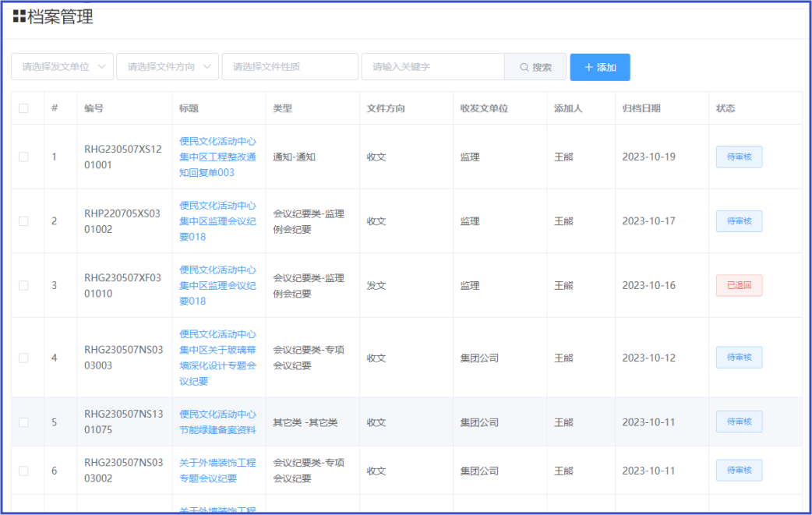Click 待审核 status tag in row 1
Viewport: 812px width, 515px height.
739,157
